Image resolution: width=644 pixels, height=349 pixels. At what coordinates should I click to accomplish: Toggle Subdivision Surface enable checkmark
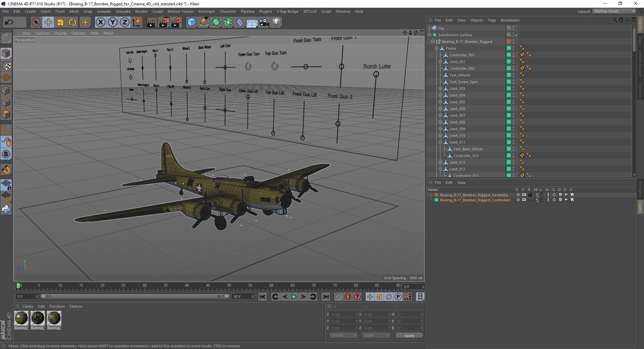[x=517, y=35]
